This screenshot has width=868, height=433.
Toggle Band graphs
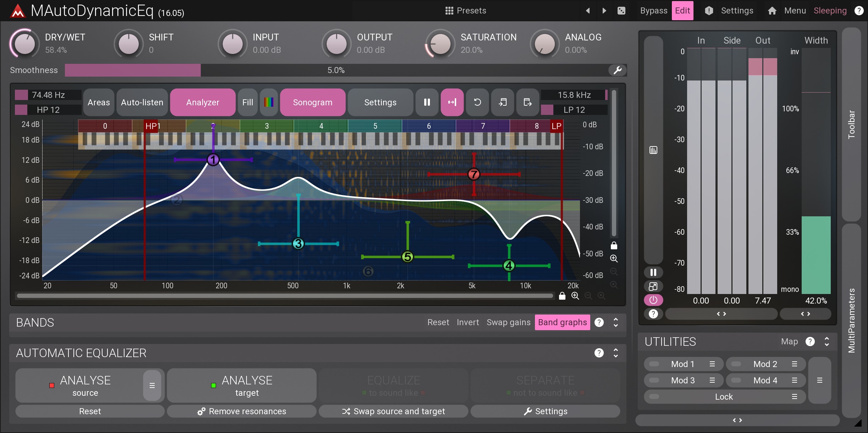pos(563,322)
